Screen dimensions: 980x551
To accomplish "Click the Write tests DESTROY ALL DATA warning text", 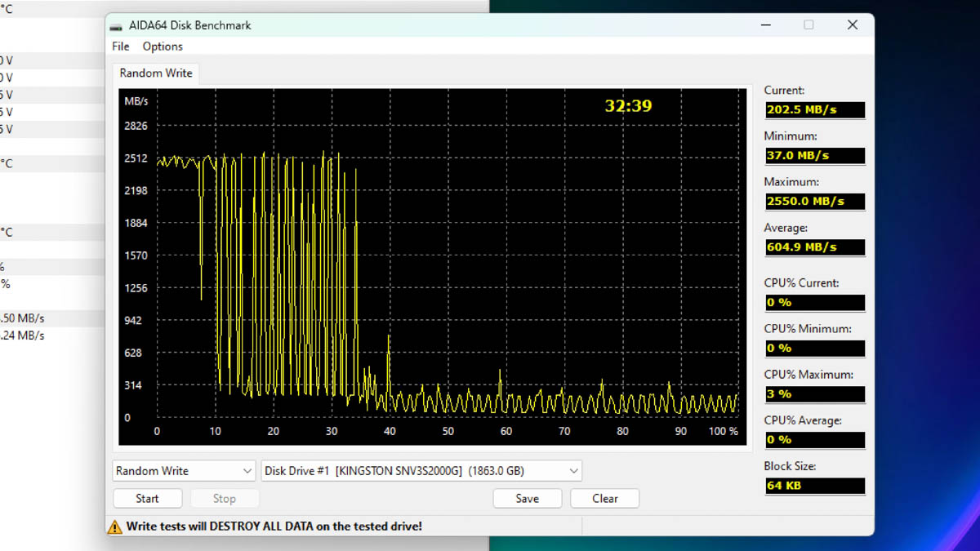I will coord(274,527).
